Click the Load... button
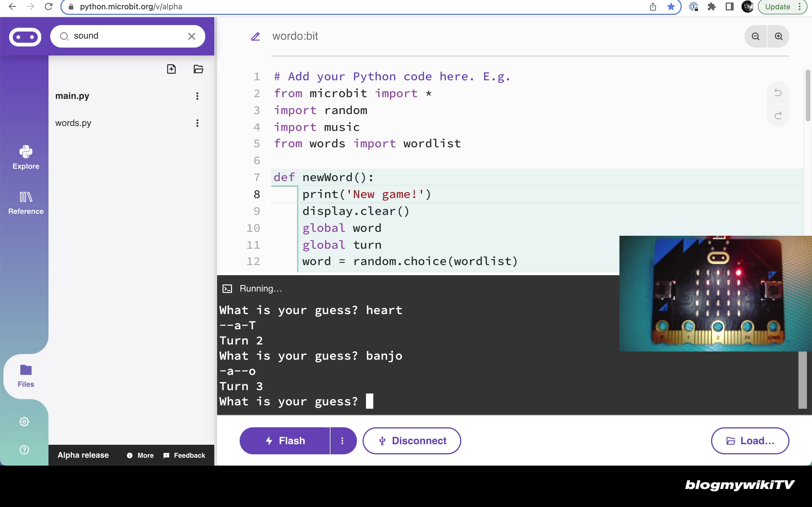 (750, 441)
